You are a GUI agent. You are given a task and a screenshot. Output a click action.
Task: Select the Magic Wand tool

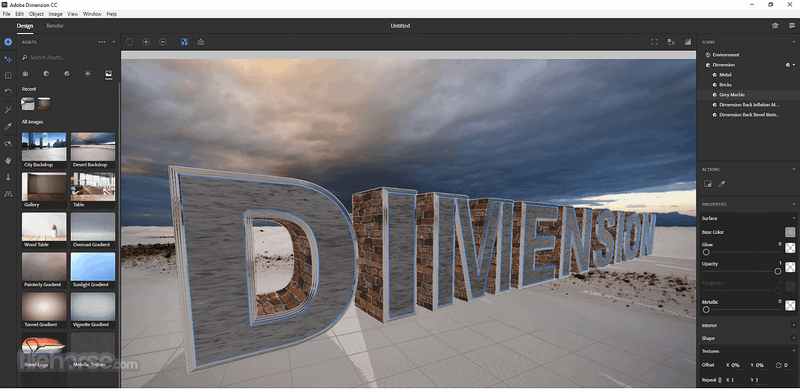8,110
